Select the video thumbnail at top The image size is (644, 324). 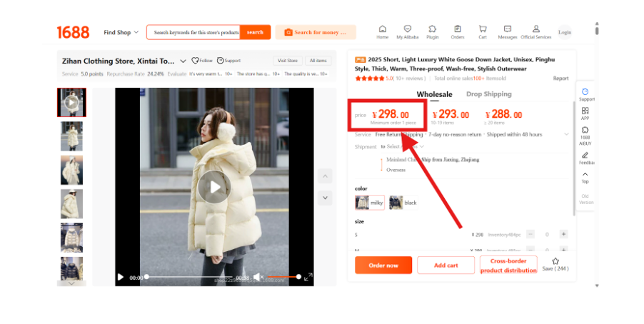pos(71,102)
